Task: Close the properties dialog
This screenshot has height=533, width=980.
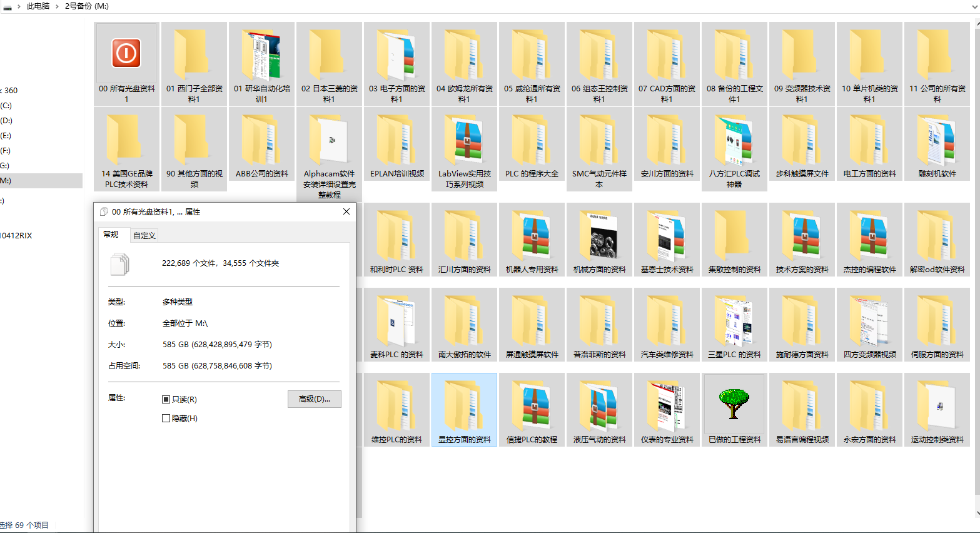Action: (346, 211)
